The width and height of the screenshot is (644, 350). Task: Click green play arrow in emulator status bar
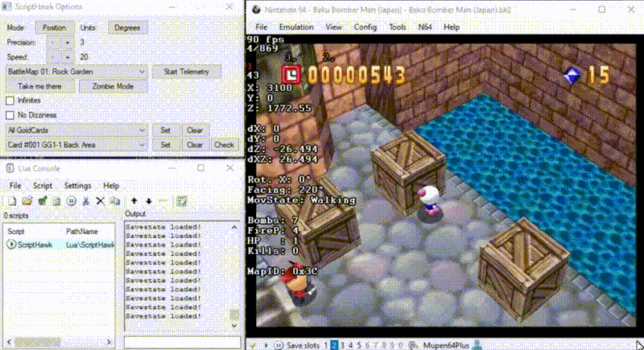coord(266,345)
